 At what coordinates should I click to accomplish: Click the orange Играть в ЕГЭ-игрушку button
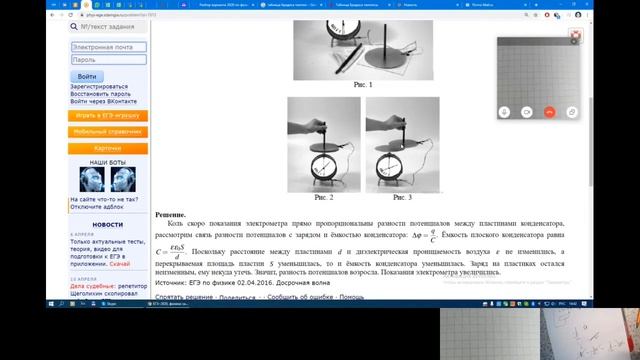108,116
